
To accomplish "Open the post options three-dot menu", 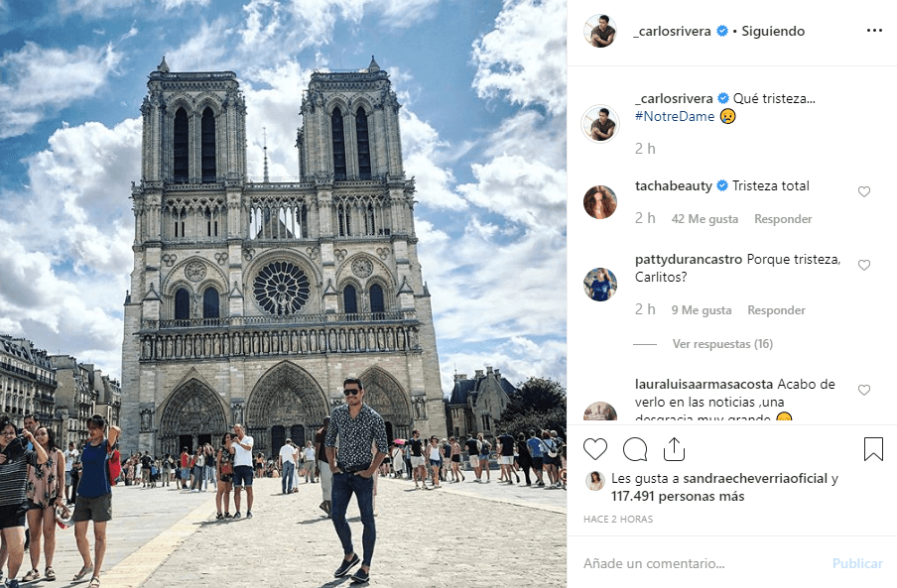I will coord(874,31).
